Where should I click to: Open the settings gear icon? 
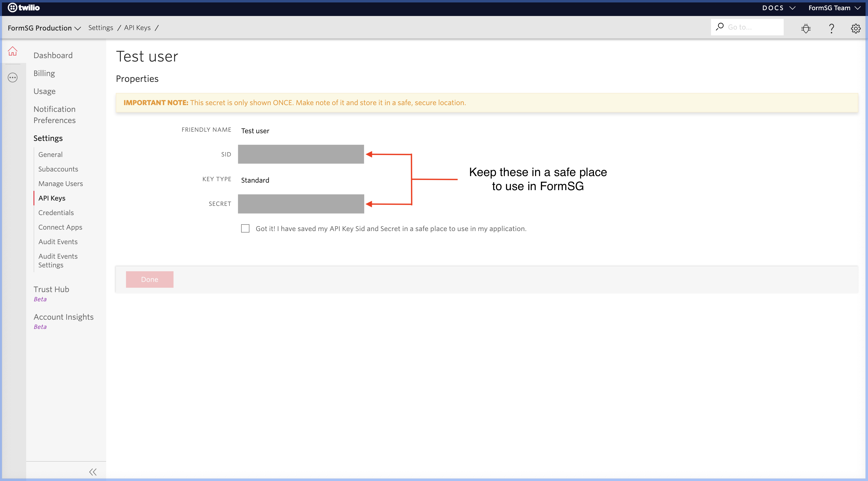tap(856, 28)
